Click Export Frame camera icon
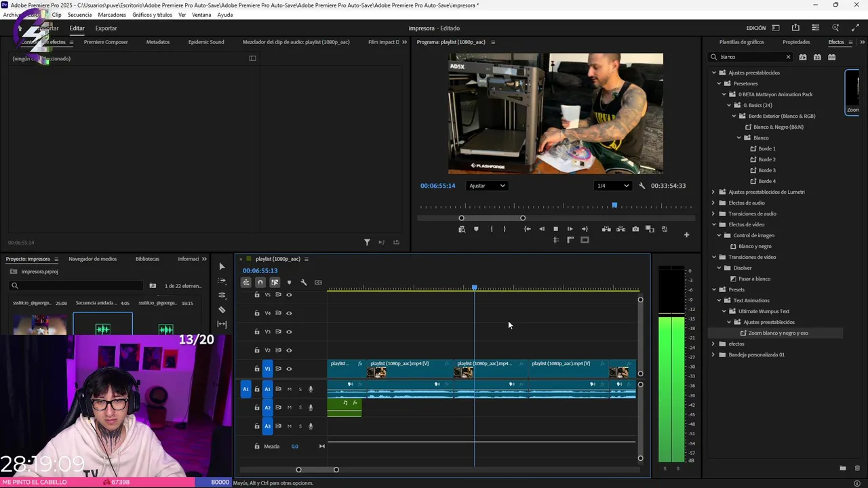The height and width of the screenshot is (488, 868). [635, 229]
